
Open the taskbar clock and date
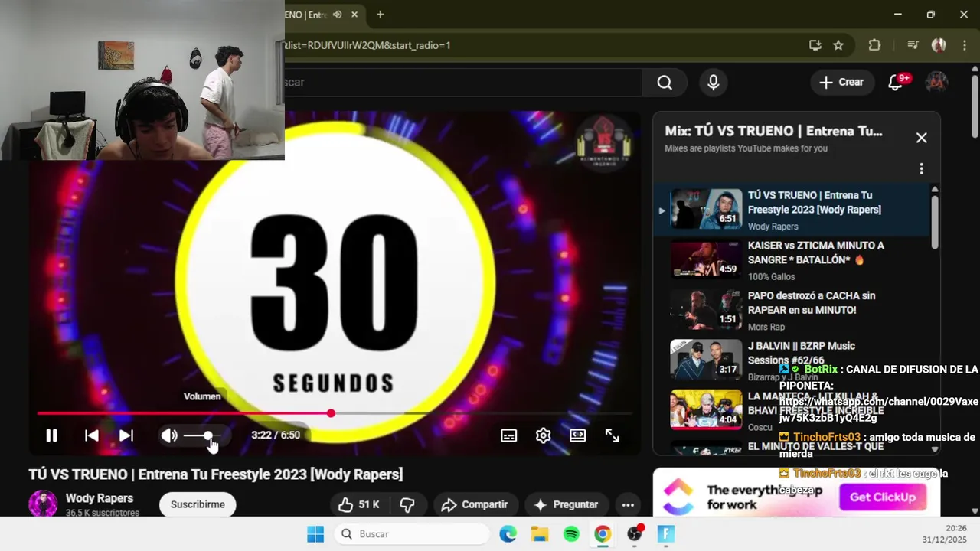pyautogui.click(x=944, y=534)
